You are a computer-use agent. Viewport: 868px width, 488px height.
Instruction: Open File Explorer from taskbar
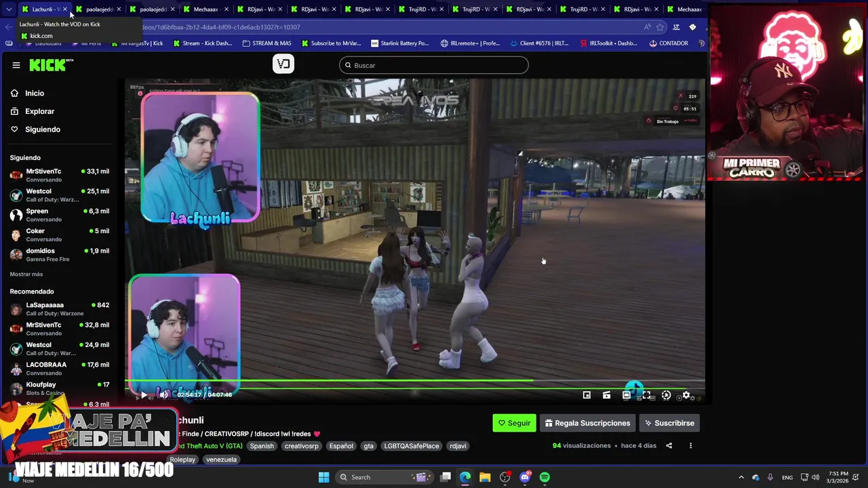pyautogui.click(x=485, y=477)
